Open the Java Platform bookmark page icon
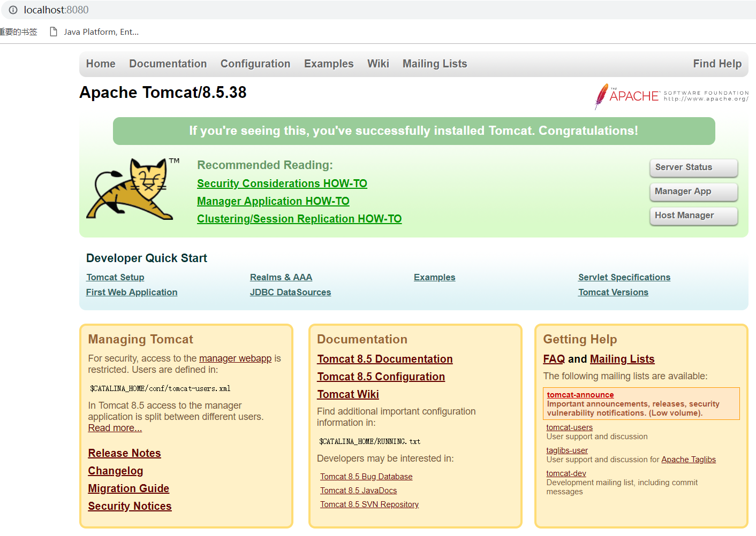This screenshot has width=756, height=536. pos(53,32)
